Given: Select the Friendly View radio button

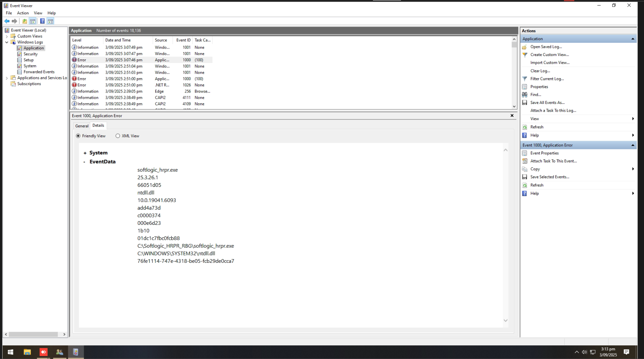Looking at the screenshot, I should pyautogui.click(x=78, y=136).
